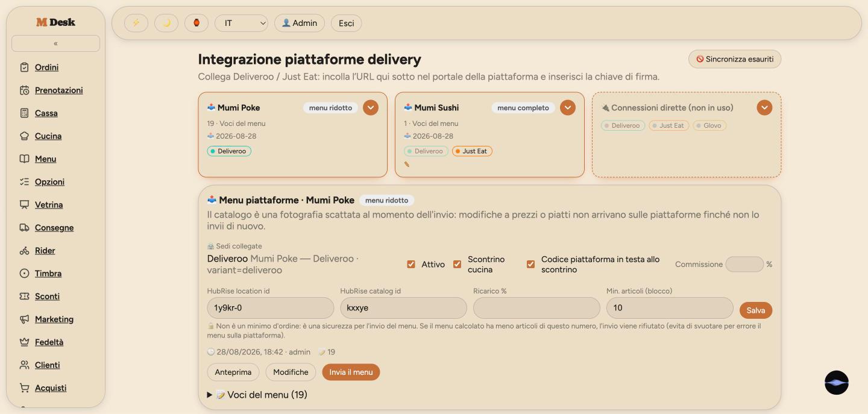
Task: Click the Just Eat chip in Connessioni dirette
Action: (x=668, y=125)
